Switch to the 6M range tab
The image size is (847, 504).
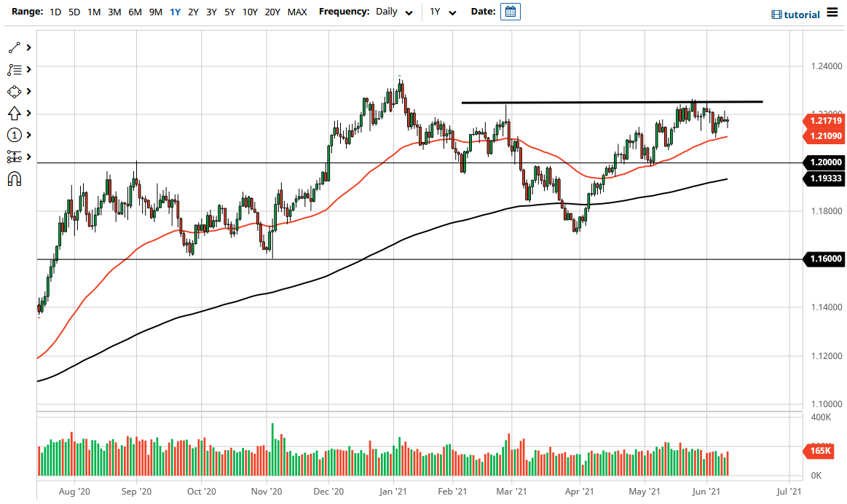[134, 12]
